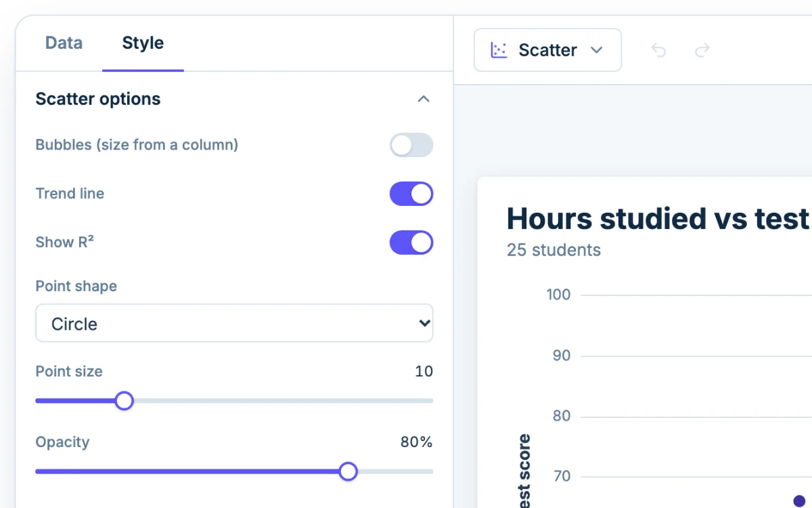Click the Point shape label
Image resolution: width=812 pixels, height=508 pixels.
click(x=76, y=287)
